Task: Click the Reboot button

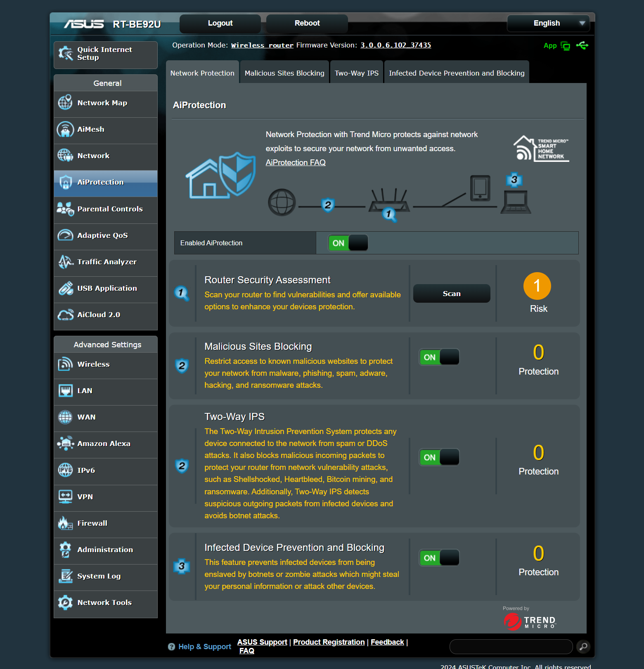Action: (x=307, y=23)
